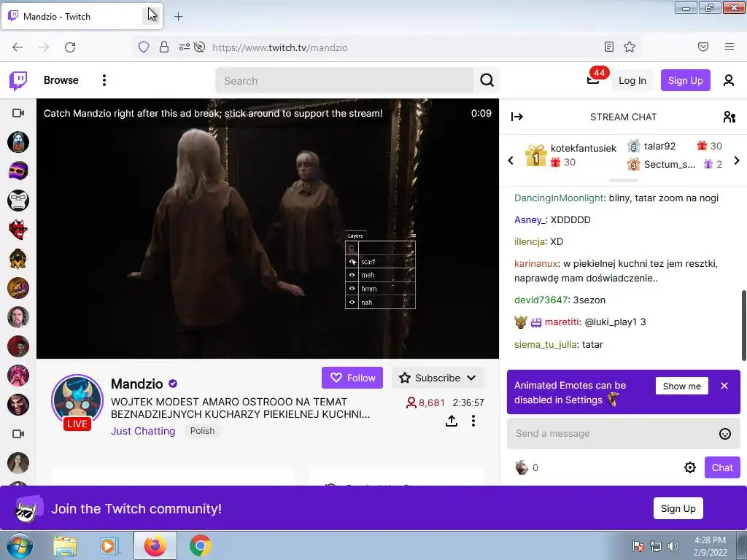Click the purple Sign Up button in the header
The height and width of the screenshot is (560, 747).
tap(685, 80)
